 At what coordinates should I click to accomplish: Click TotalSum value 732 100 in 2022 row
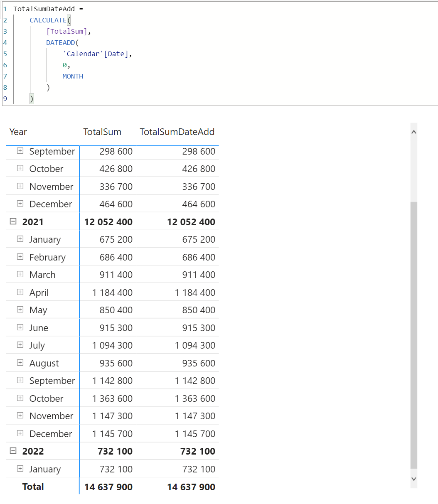point(115,451)
